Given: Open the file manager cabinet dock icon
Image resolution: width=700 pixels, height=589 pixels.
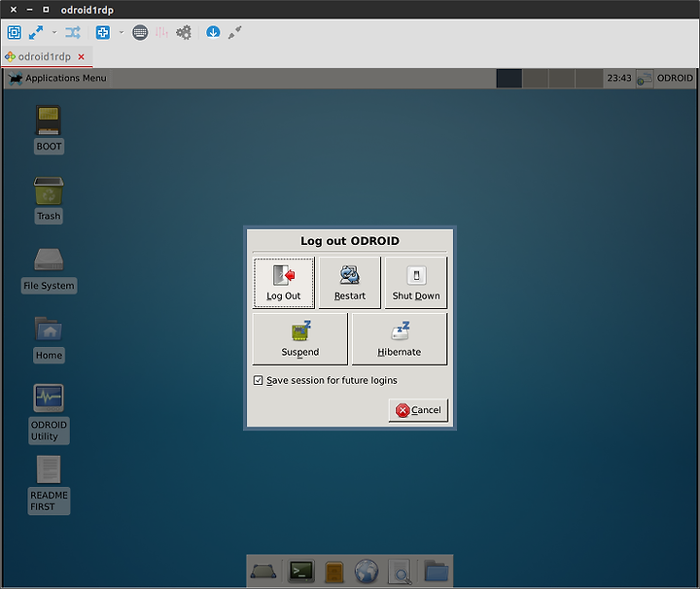Looking at the screenshot, I should click(x=333, y=572).
